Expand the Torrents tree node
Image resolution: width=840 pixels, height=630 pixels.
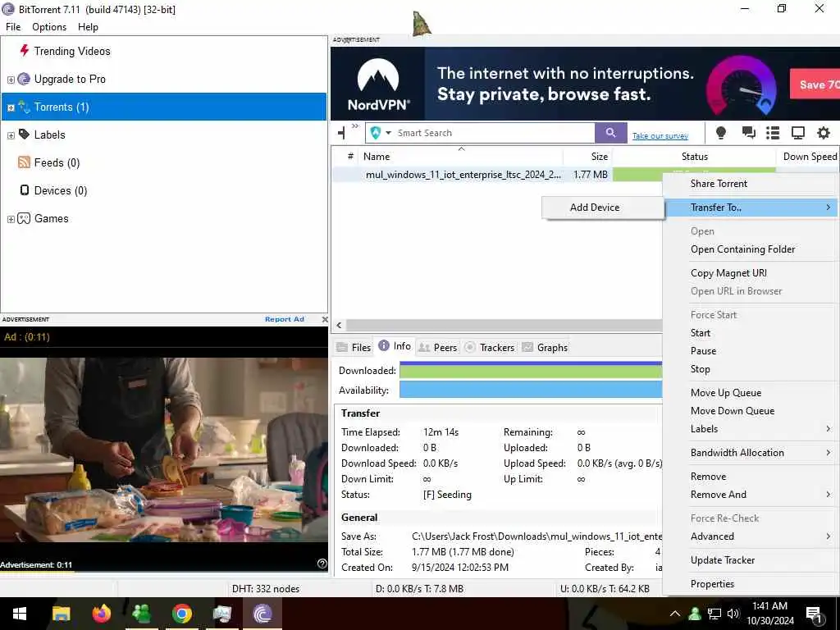11,107
